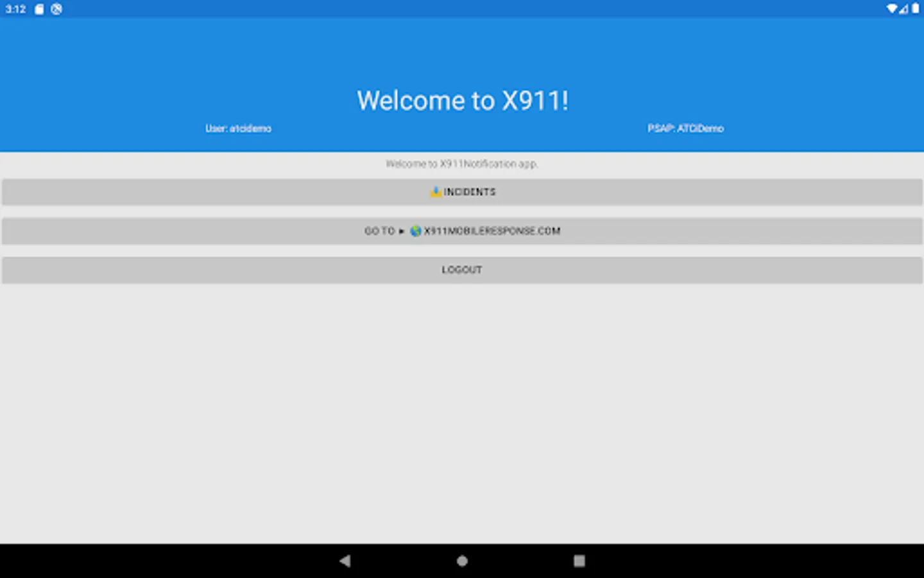Tap the battery status icon
Viewport: 924px width, 578px height.
916,9
